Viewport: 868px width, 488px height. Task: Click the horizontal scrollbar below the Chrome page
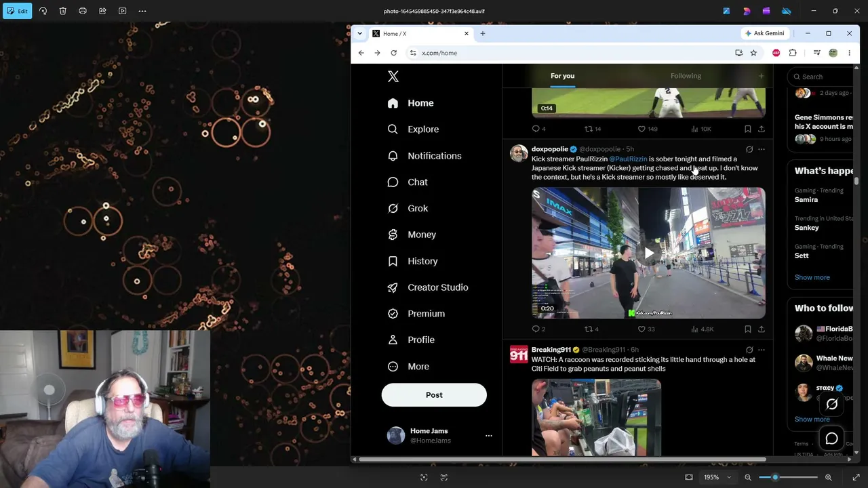563,460
